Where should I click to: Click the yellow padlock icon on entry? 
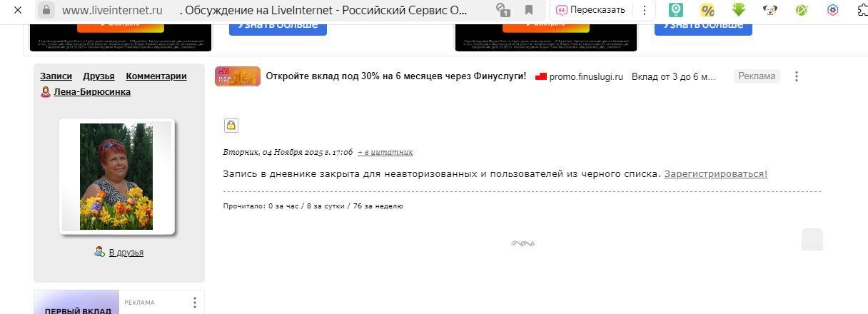pyautogui.click(x=231, y=126)
